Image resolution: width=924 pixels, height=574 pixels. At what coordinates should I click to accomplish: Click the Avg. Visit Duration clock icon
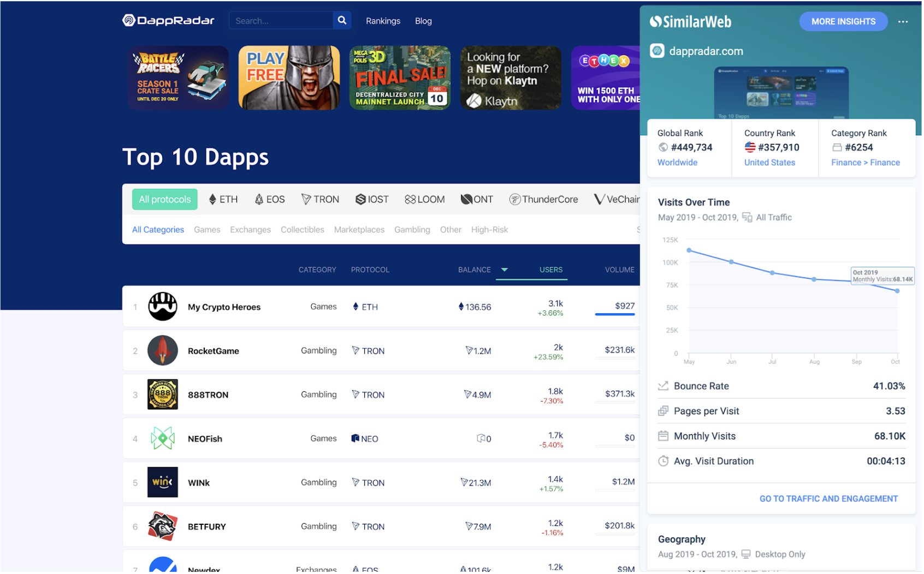point(663,461)
